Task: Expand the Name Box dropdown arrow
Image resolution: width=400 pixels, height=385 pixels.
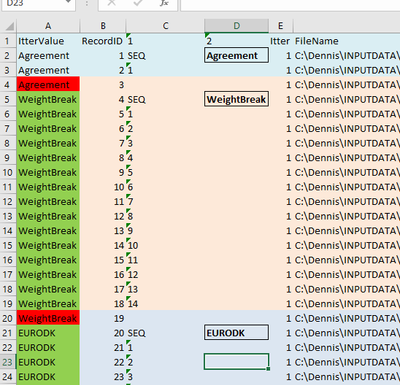Action: 69,2
